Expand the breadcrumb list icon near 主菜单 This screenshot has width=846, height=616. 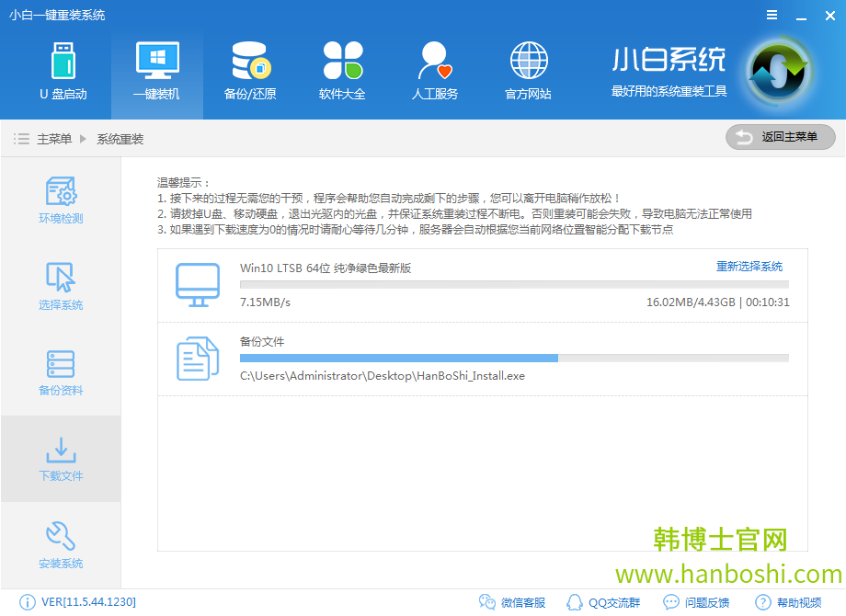click(x=20, y=138)
